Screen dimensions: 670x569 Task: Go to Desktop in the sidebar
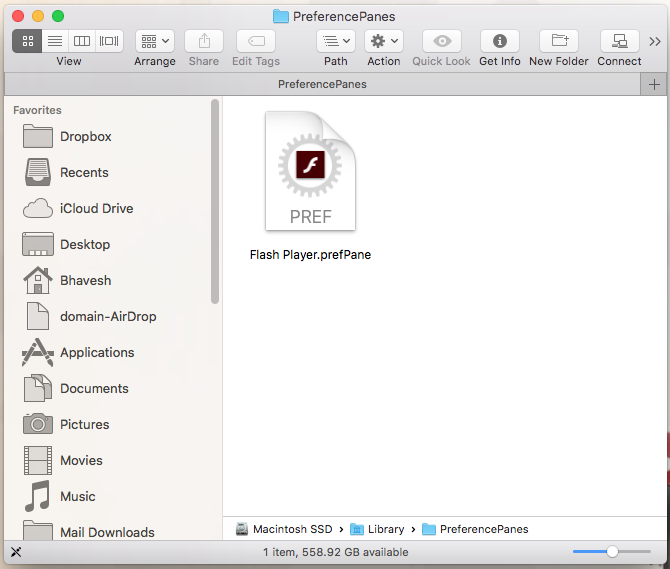click(115, 244)
